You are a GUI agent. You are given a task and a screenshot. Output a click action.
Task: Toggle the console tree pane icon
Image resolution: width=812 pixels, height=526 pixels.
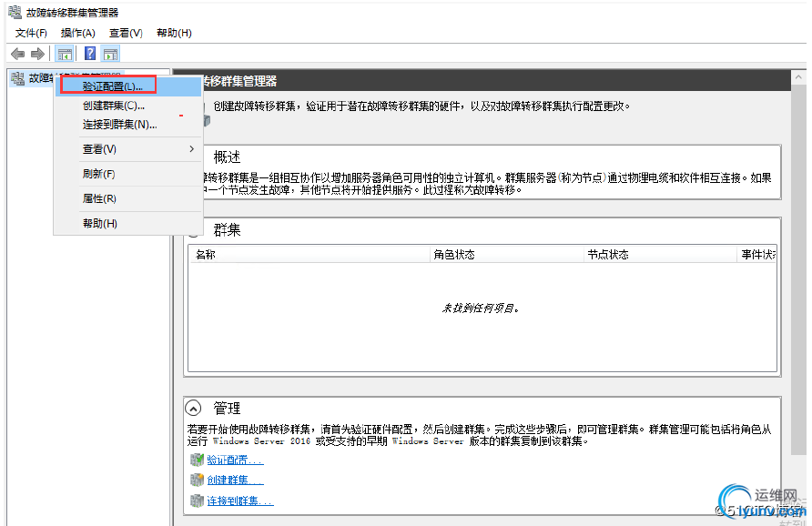(x=65, y=54)
